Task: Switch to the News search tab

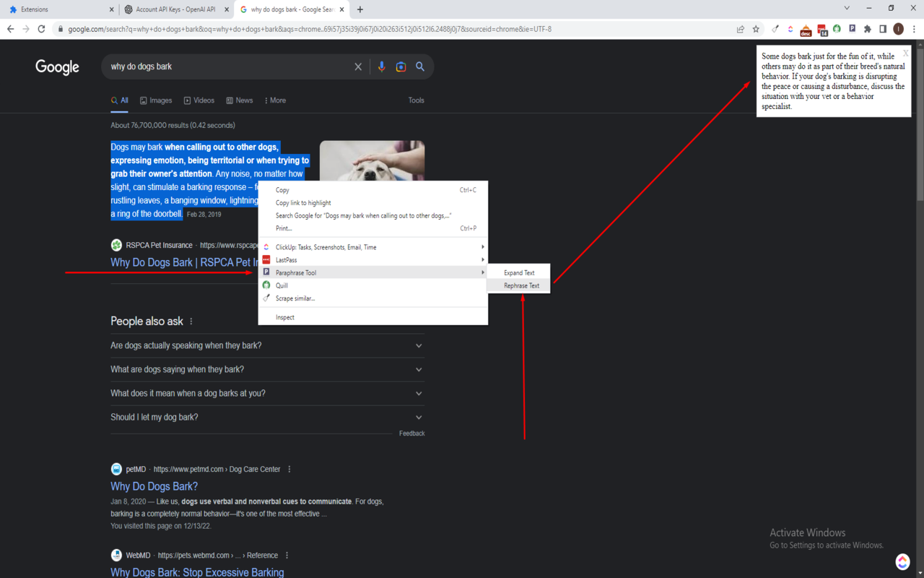Action: (240, 100)
